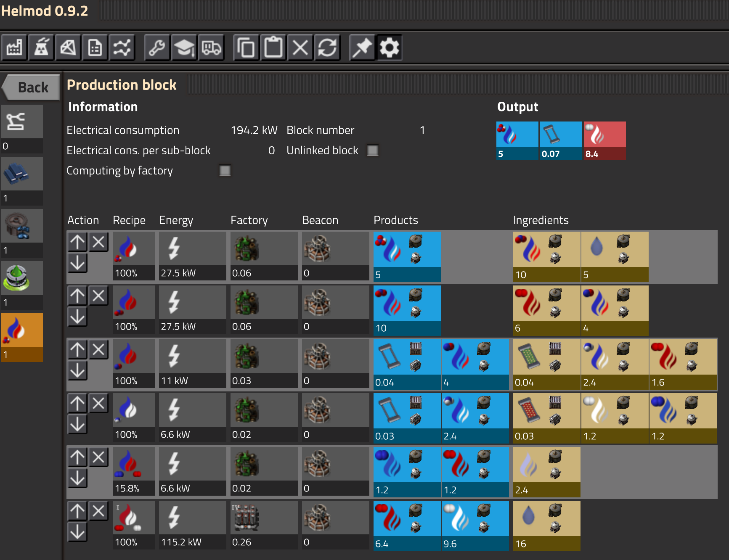Open the Helmod tutorial icon
The image size is (729, 560).
[184, 47]
